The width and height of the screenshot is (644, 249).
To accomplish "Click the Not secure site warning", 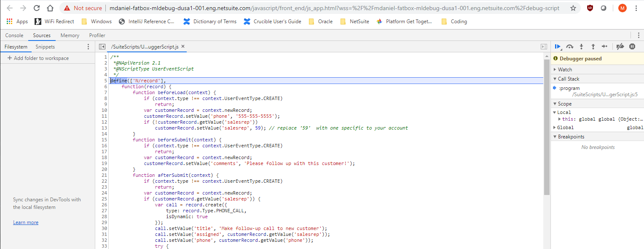I will point(83,8).
